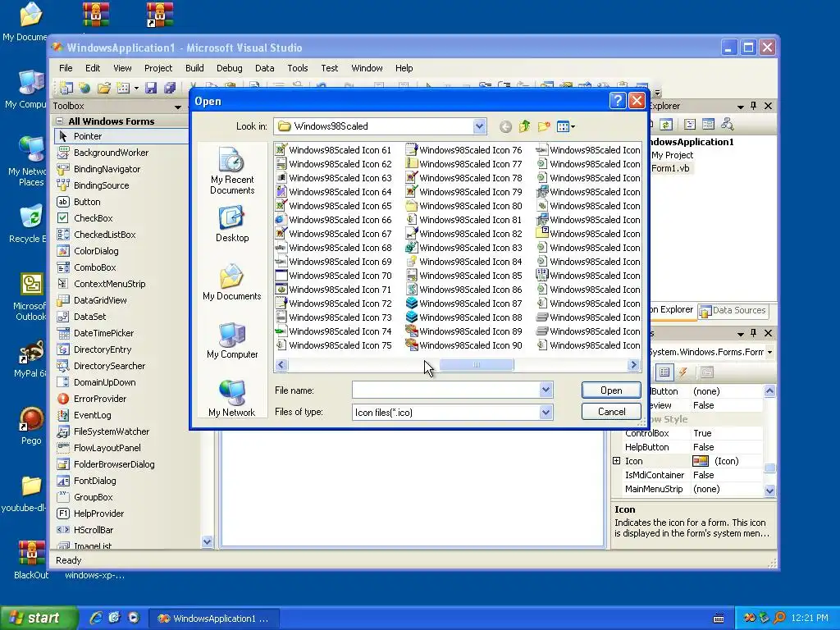The width and height of the screenshot is (840, 630).
Task: Open the Project menu
Action: 158,68
